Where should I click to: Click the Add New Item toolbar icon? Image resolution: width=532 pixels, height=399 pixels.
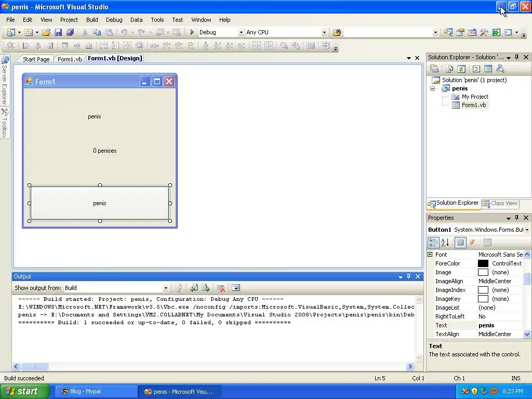[29, 32]
